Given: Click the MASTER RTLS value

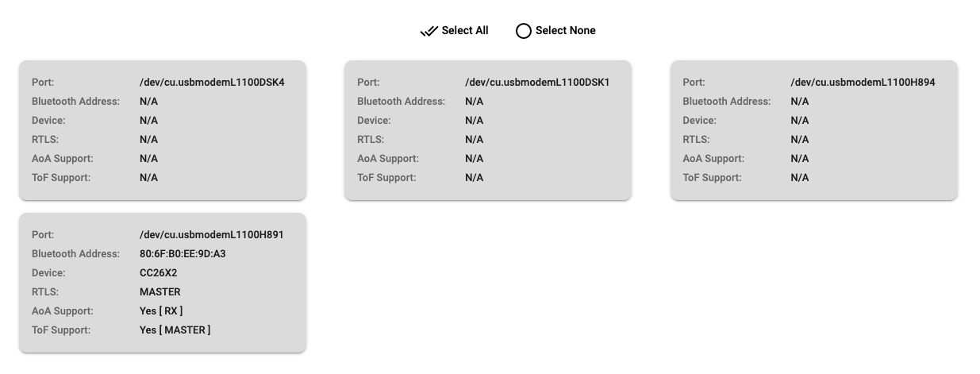Looking at the screenshot, I should pos(159,292).
